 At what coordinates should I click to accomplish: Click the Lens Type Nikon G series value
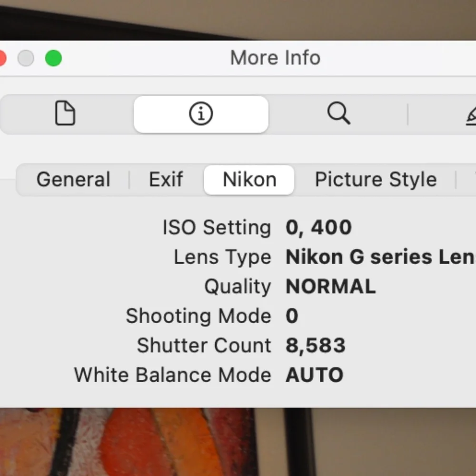[x=381, y=257]
